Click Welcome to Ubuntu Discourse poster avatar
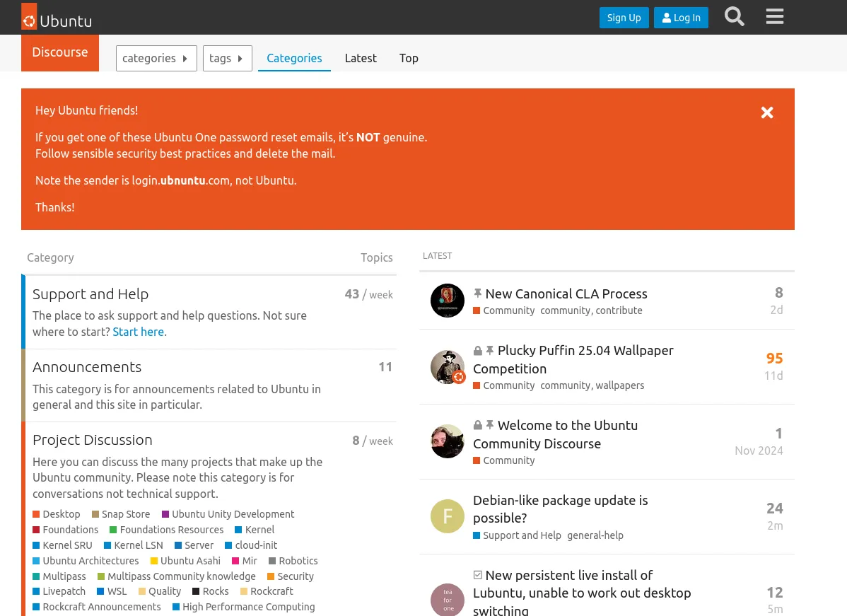The width and height of the screenshot is (847, 616). tap(448, 441)
